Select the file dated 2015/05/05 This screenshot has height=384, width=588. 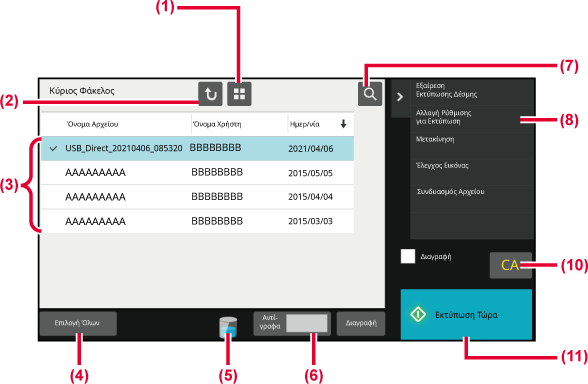[197, 172]
